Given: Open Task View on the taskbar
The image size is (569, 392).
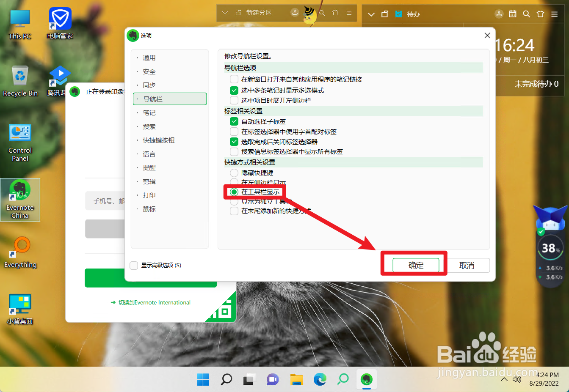Looking at the screenshot, I should click(x=250, y=379).
